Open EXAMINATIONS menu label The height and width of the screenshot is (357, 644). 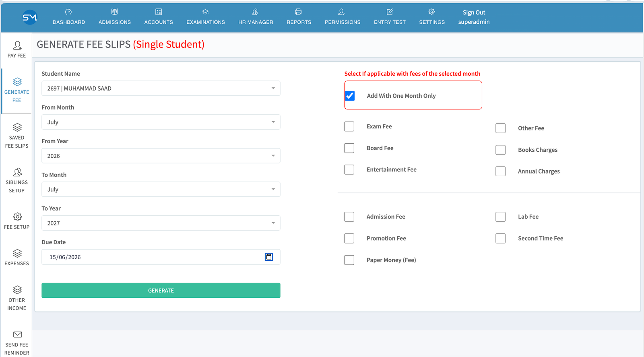point(206,22)
